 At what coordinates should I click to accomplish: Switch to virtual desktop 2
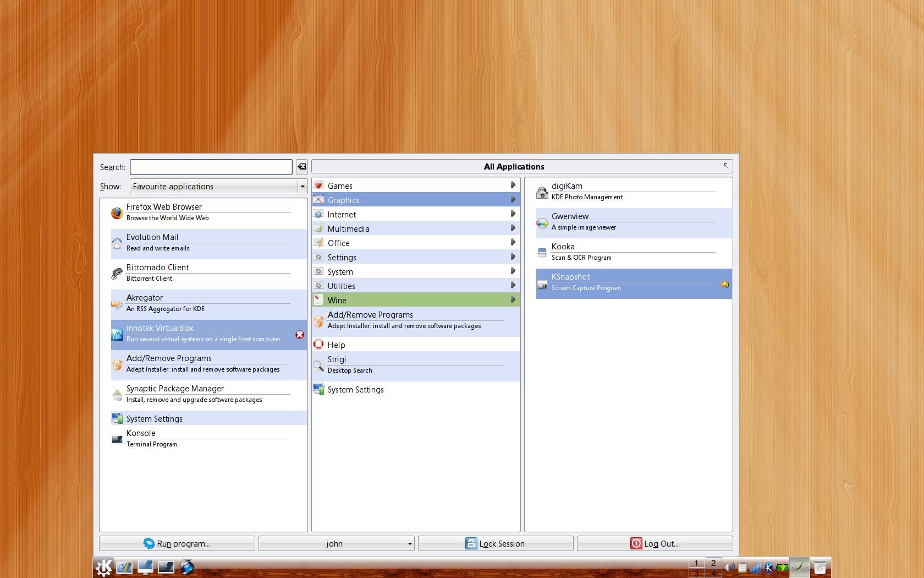[713, 563]
